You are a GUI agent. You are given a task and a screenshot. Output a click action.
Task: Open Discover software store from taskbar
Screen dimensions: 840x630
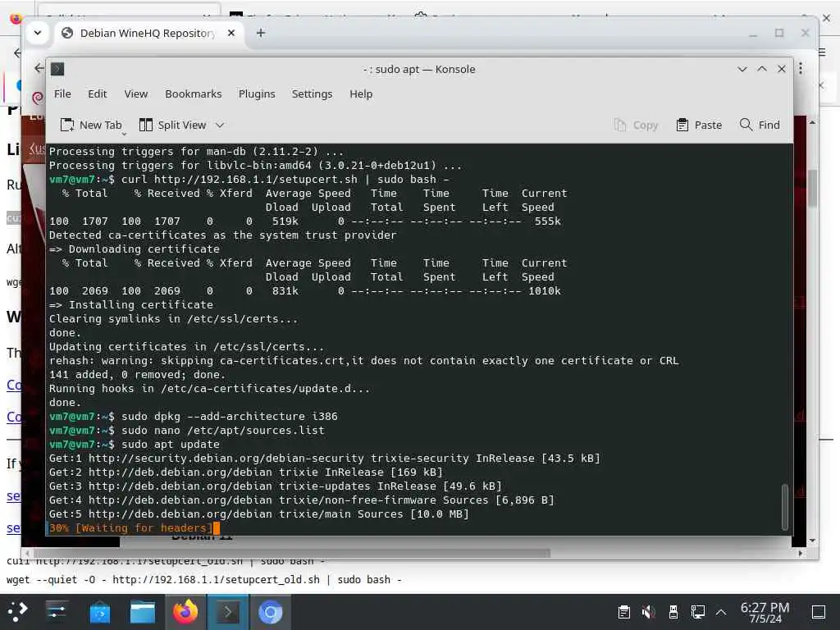click(x=99, y=612)
